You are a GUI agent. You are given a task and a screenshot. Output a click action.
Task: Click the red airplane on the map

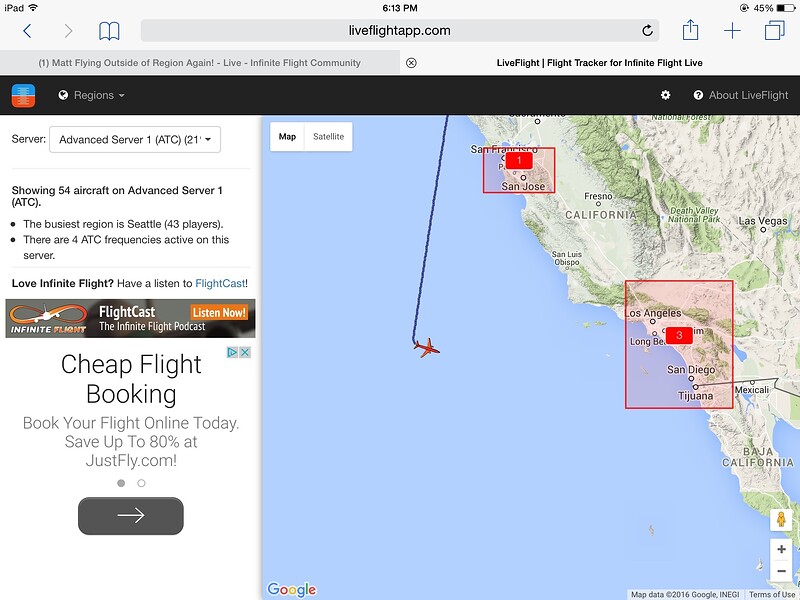[x=426, y=348]
